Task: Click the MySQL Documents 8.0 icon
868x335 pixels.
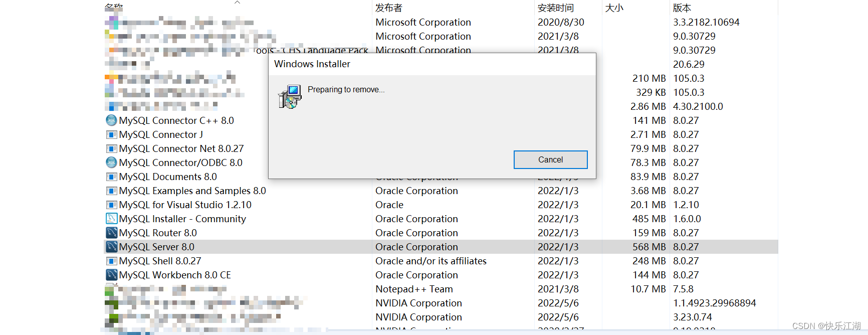Action: [x=111, y=177]
